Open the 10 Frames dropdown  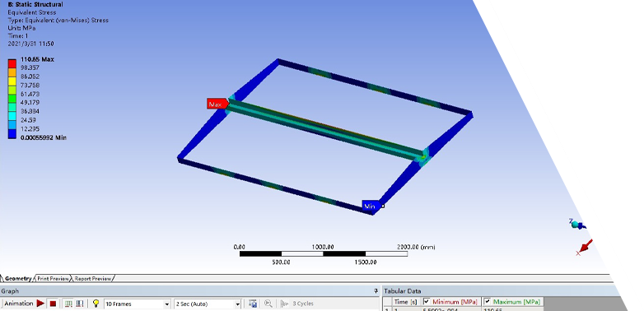(x=138, y=304)
